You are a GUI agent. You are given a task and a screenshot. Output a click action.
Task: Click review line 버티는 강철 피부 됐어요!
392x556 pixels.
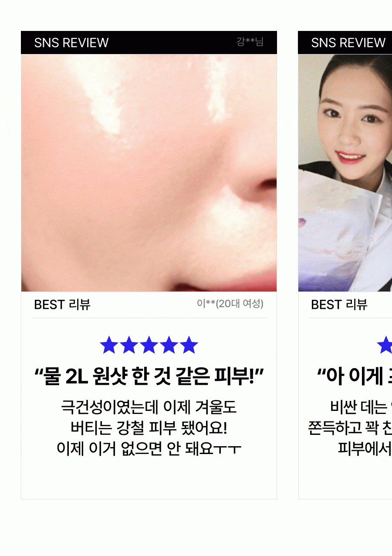tap(149, 428)
